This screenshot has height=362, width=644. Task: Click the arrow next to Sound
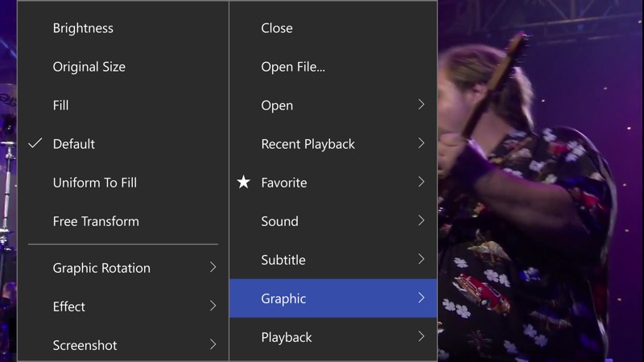(421, 220)
